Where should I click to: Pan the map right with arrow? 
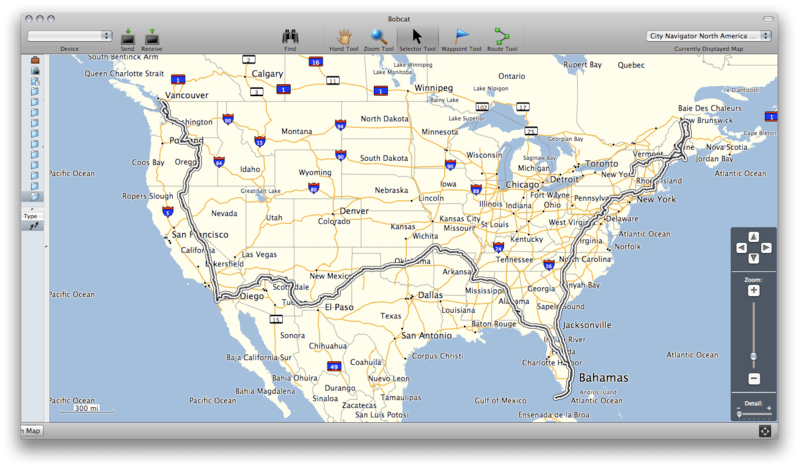[x=766, y=248]
